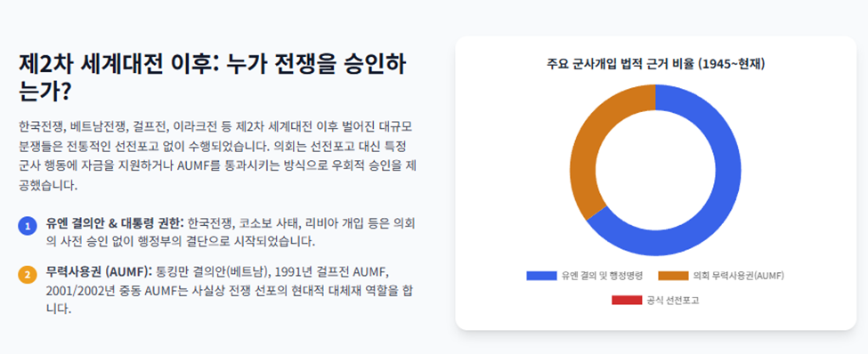Click the white center of the donut chart

click(655, 171)
